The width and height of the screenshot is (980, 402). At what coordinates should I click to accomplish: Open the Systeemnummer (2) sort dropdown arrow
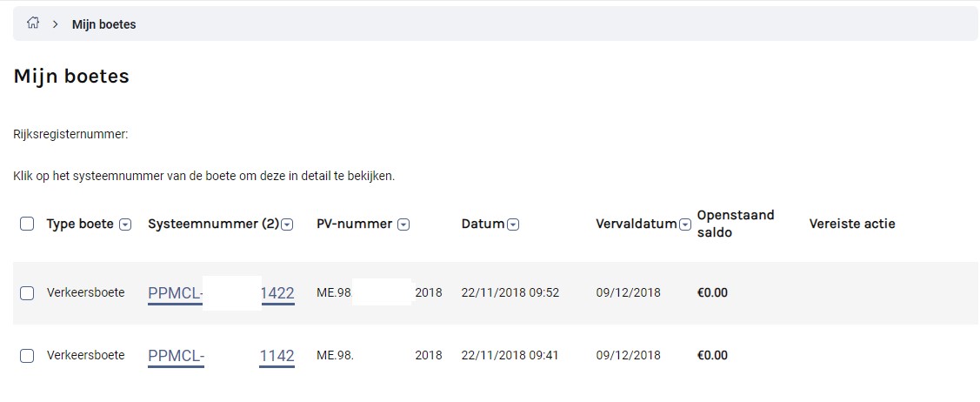287,224
